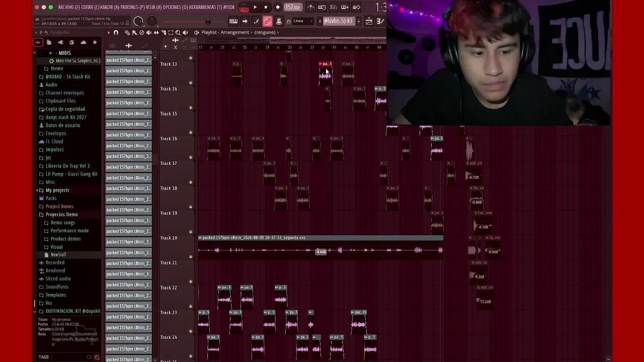
Task: Select the pattern selector @luvbe..5) #3
Action: (338, 21)
